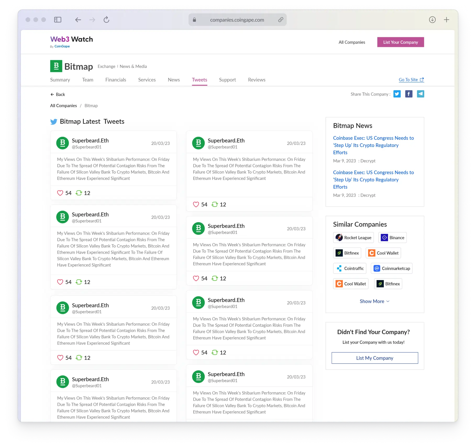Viewport: 476px width, 448px height.
Task: Toggle the browser sidebar panel icon
Action: pos(58,20)
